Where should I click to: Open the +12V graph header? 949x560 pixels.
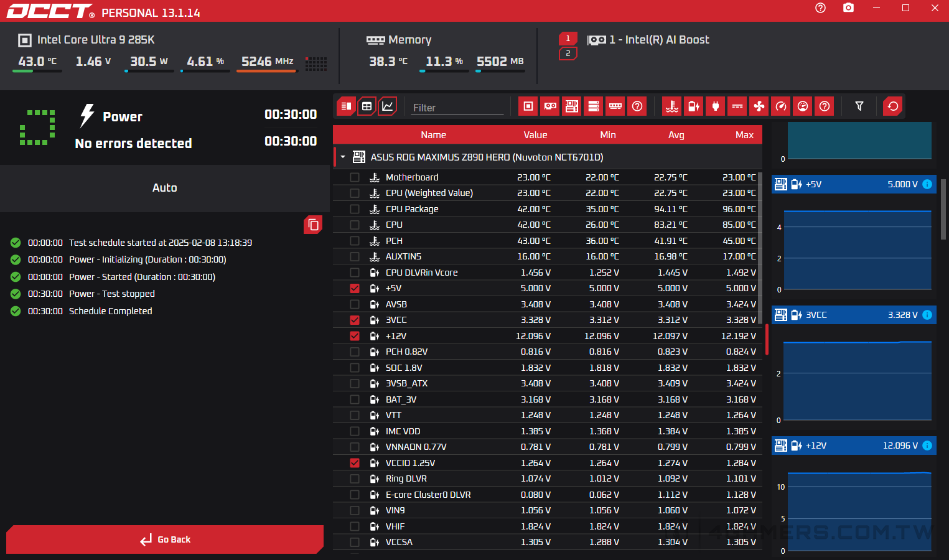[x=854, y=446]
